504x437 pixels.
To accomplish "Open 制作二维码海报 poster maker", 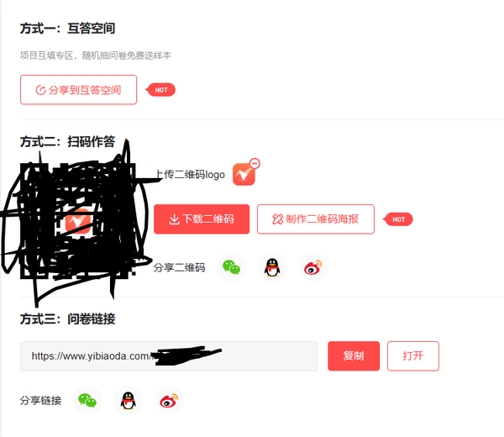I will pyautogui.click(x=316, y=219).
